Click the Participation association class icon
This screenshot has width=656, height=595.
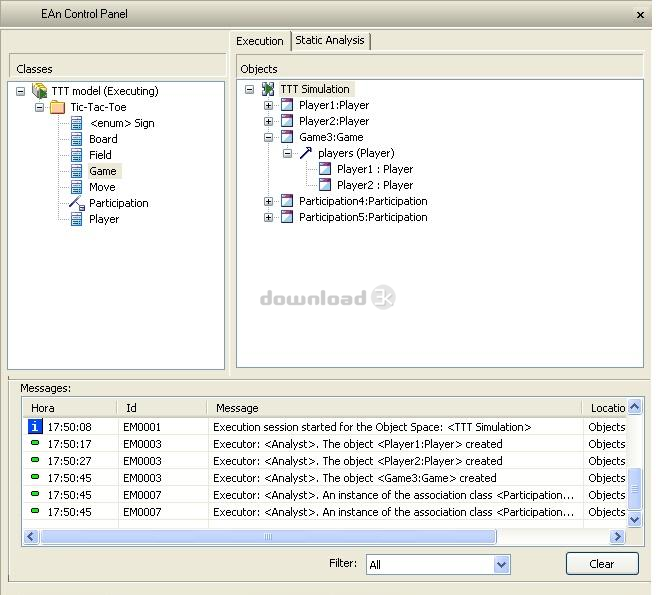(77, 203)
